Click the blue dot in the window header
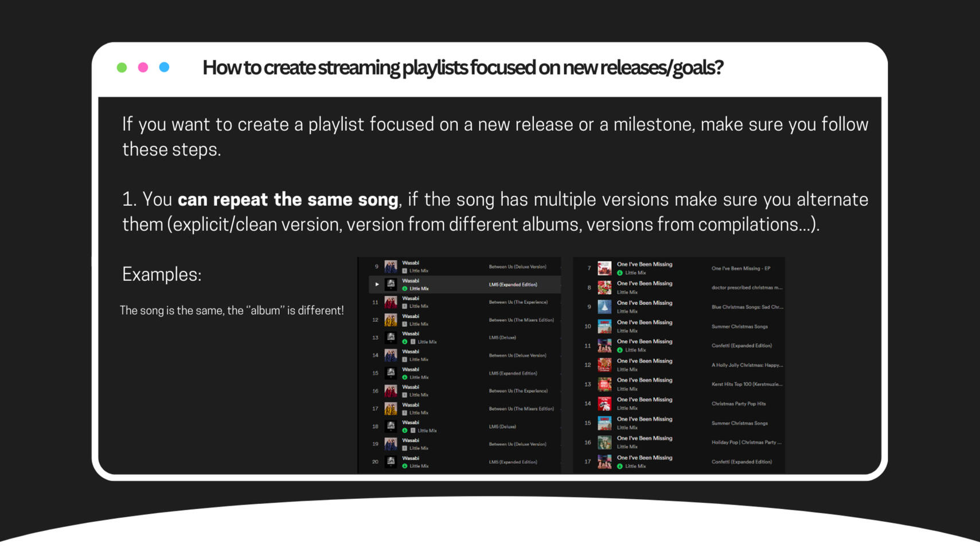 click(x=164, y=68)
